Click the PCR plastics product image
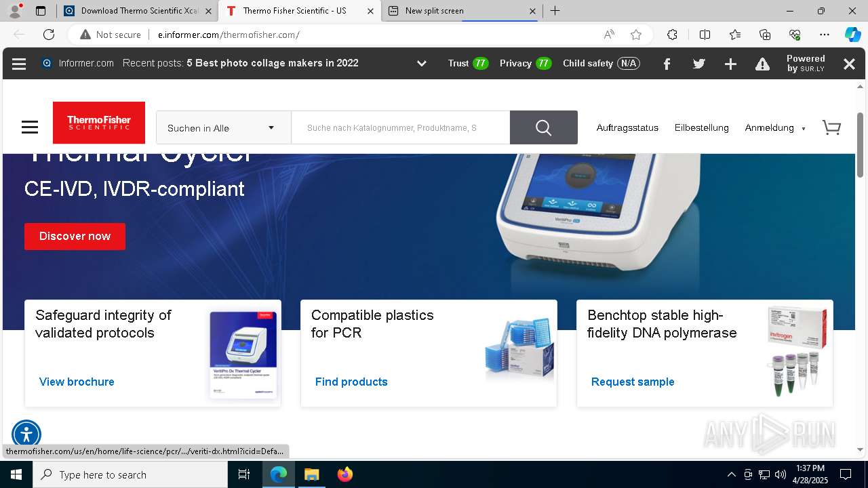 [519, 349]
